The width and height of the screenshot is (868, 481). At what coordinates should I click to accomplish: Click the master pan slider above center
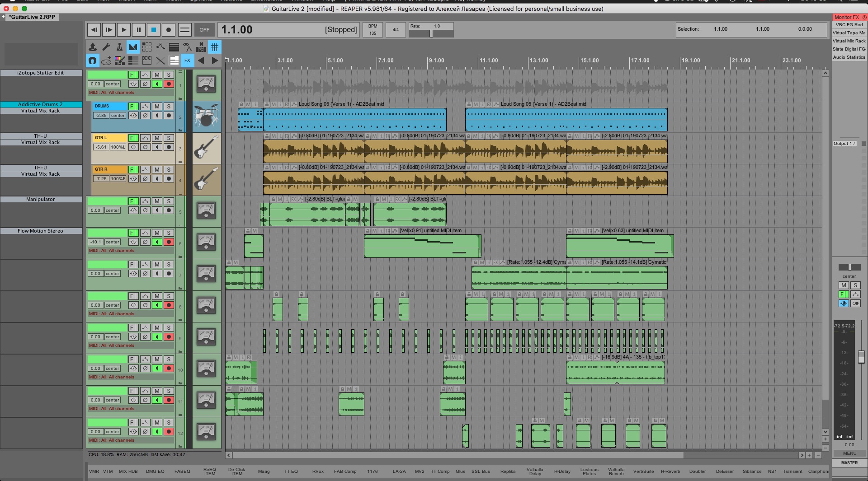click(x=849, y=267)
